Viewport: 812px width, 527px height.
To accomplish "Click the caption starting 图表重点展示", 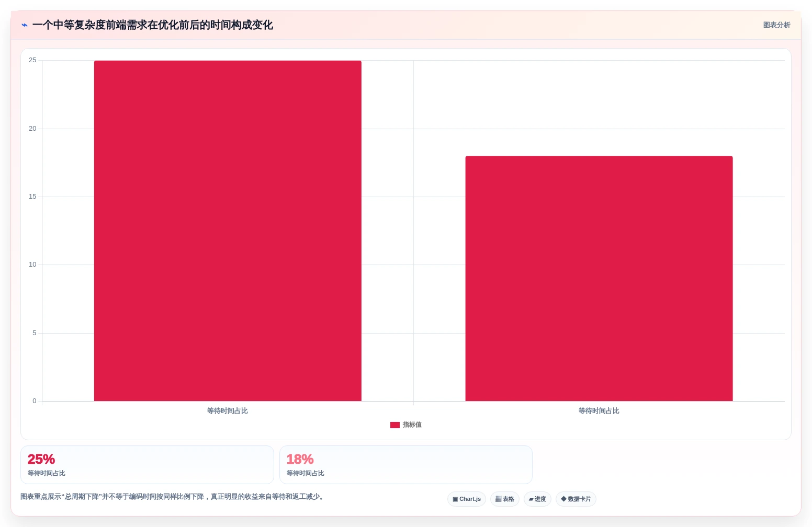I will coord(173,497).
